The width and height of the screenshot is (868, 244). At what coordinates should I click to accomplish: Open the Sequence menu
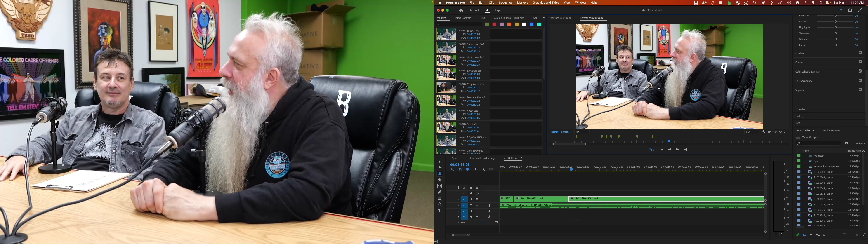(x=505, y=3)
